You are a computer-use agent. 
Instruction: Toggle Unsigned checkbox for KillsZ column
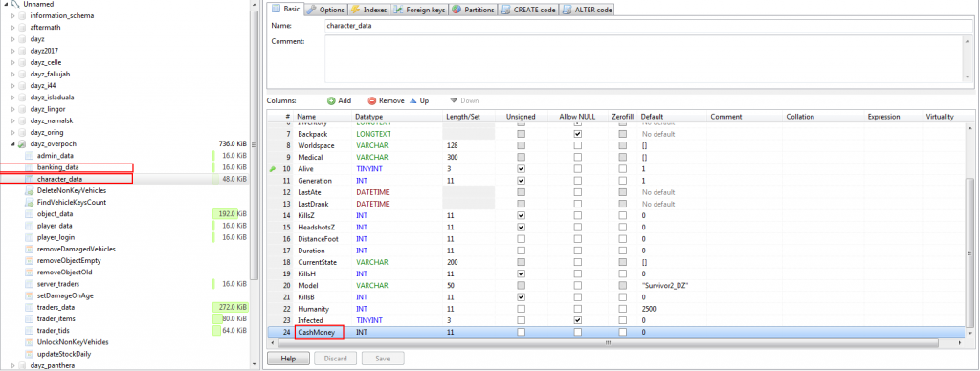point(522,215)
